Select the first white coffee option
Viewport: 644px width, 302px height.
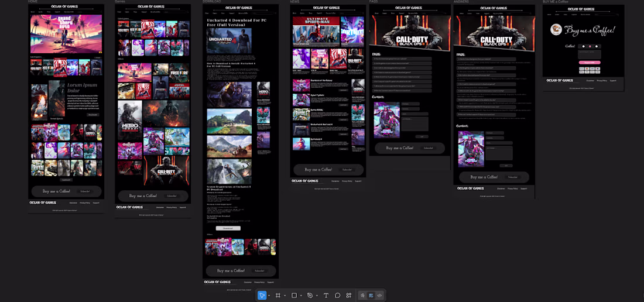584,46
